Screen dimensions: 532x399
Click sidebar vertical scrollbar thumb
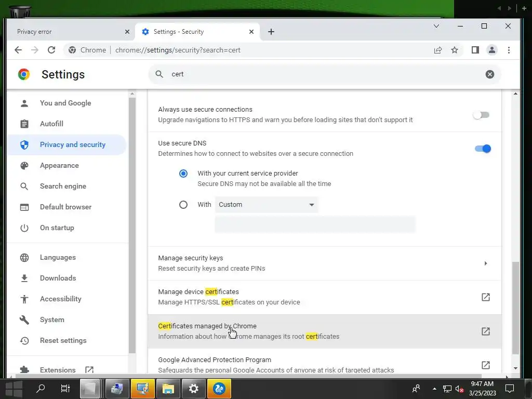(x=132, y=225)
